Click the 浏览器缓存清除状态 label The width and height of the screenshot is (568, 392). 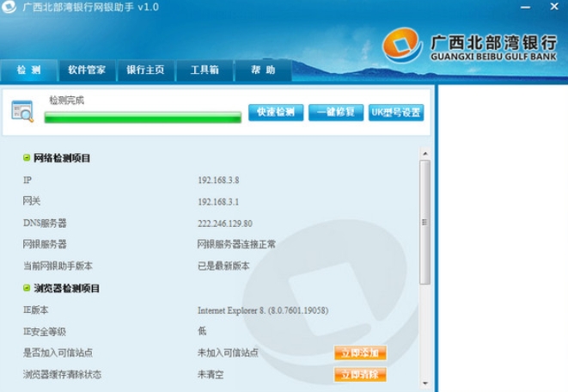pos(63,374)
